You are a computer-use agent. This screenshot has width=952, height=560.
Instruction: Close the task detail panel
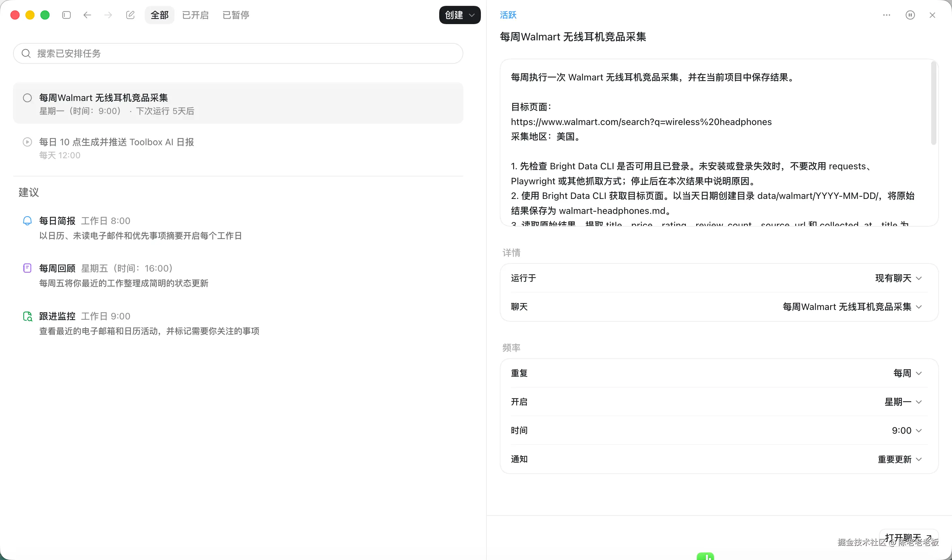tap(932, 15)
